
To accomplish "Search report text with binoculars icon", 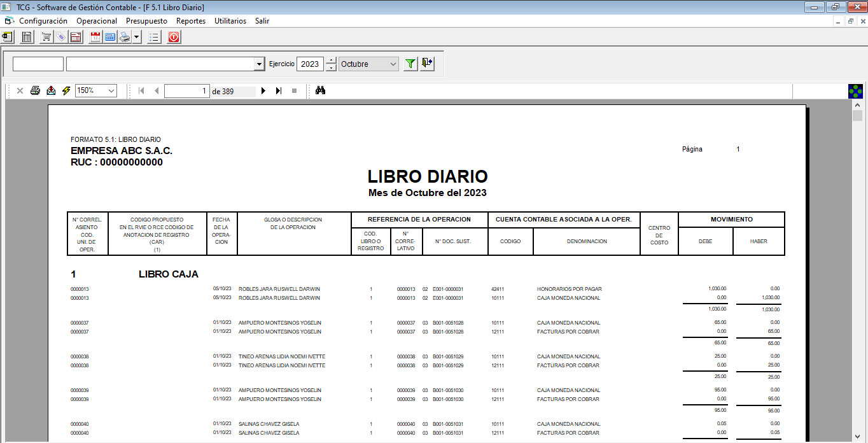I will 320,91.
